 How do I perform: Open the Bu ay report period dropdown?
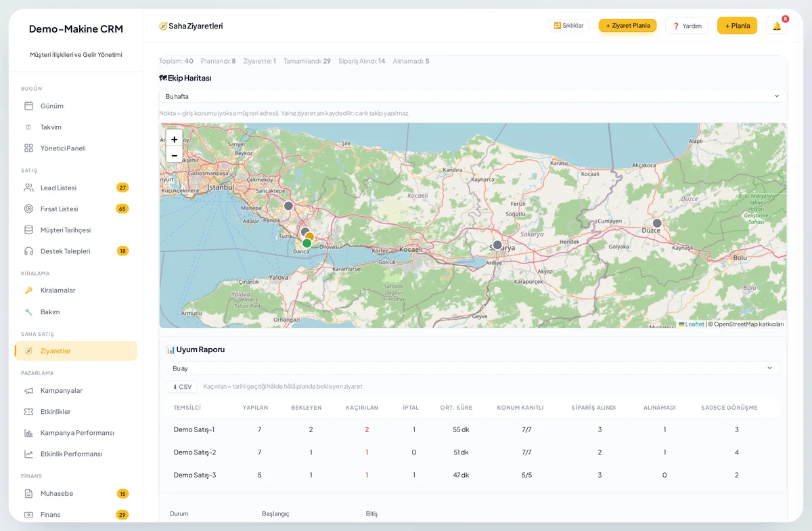473,368
